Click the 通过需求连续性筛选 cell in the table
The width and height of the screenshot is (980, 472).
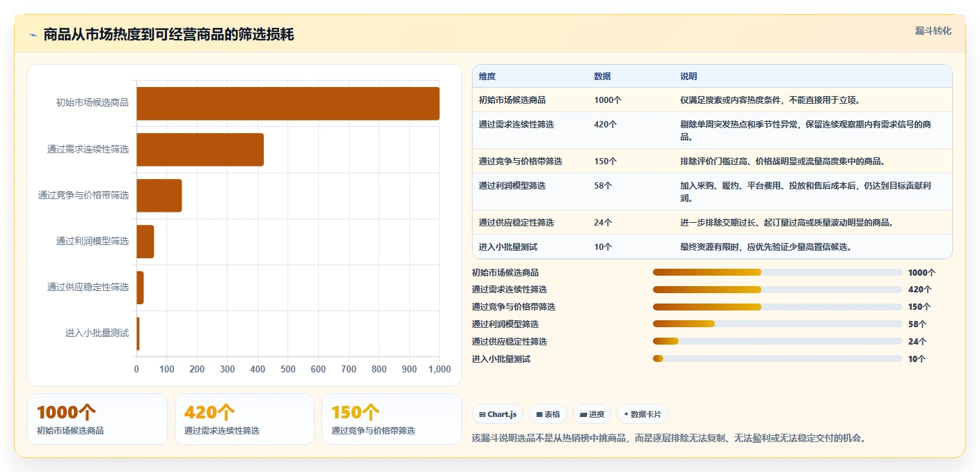tap(516, 124)
